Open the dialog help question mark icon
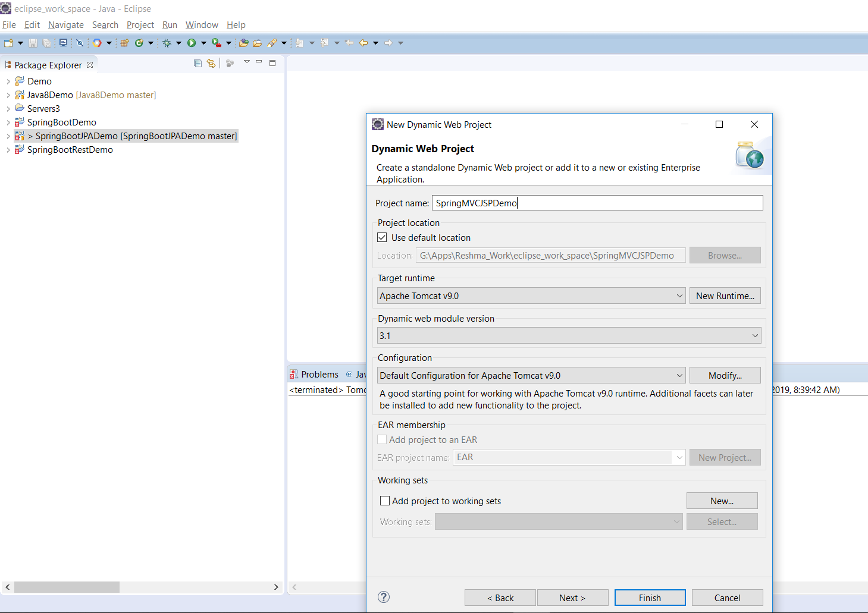868x613 pixels. tap(384, 597)
